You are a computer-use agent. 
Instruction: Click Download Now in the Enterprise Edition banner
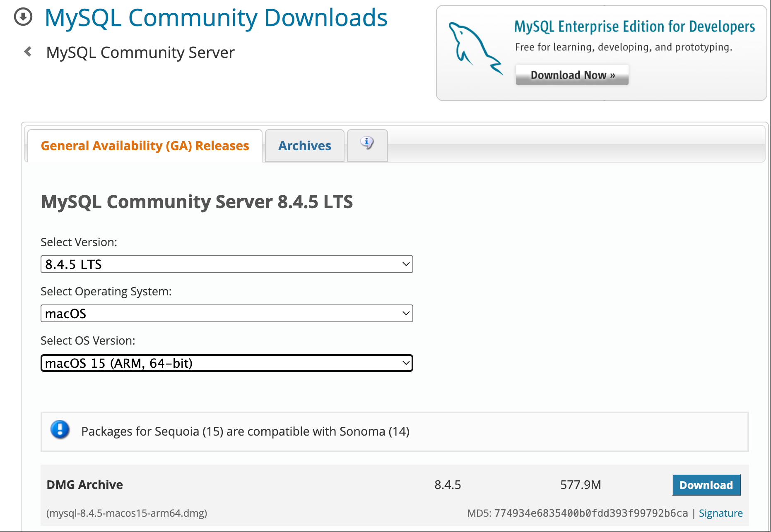tap(572, 75)
